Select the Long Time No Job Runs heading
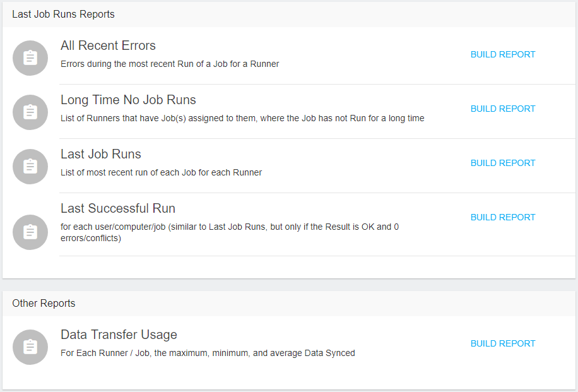Viewport: 578px width, 392px height. (x=128, y=100)
